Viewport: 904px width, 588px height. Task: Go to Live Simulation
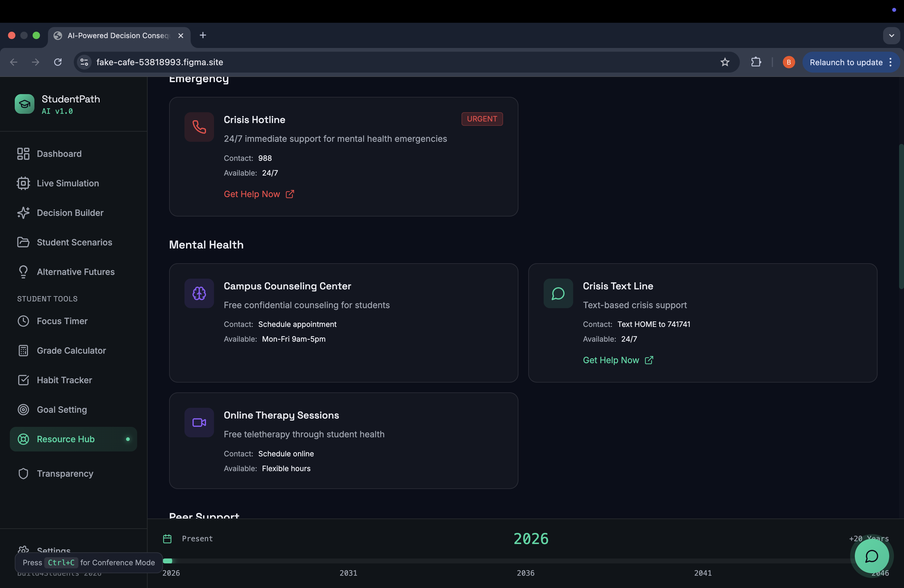(x=68, y=184)
